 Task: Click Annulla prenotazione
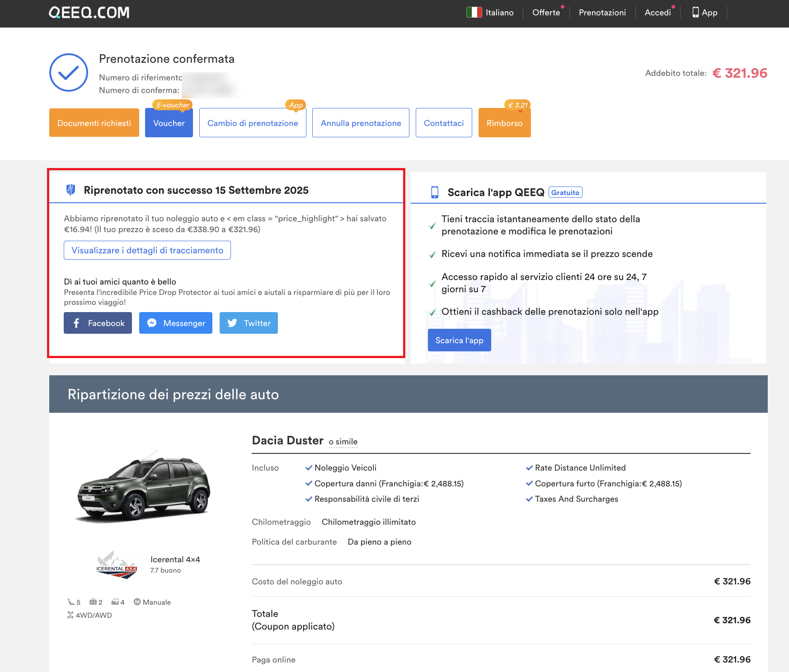361,123
